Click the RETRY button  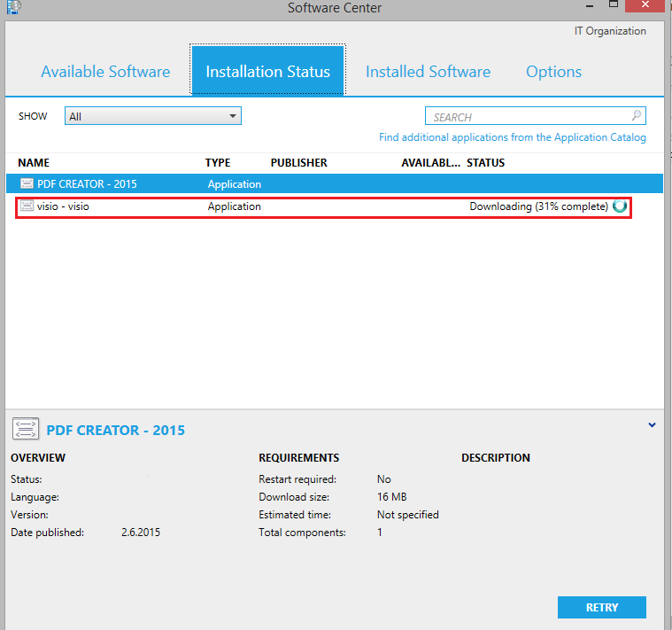coord(602,607)
